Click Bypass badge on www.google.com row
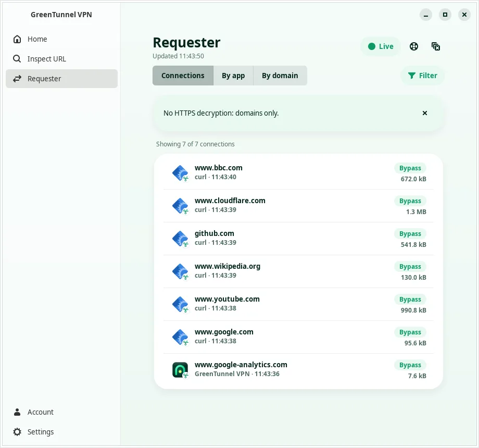479x448 pixels. click(410, 332)
